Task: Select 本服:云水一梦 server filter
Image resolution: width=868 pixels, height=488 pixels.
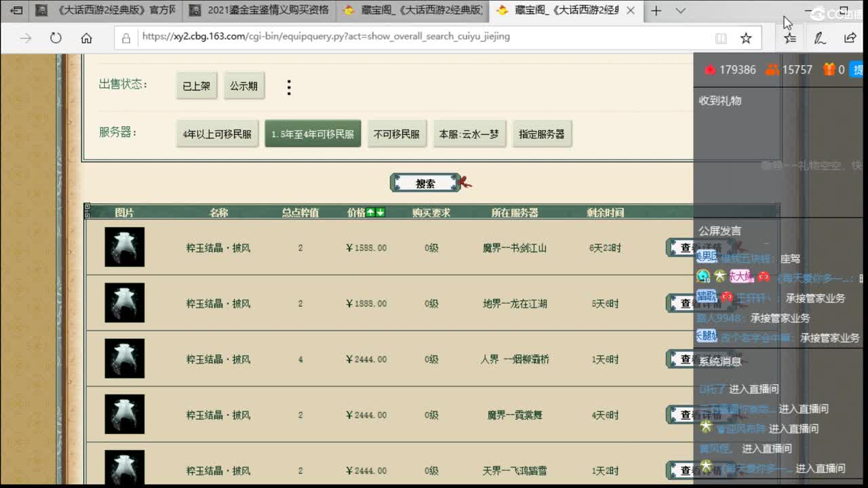Action: coord(469,134)
